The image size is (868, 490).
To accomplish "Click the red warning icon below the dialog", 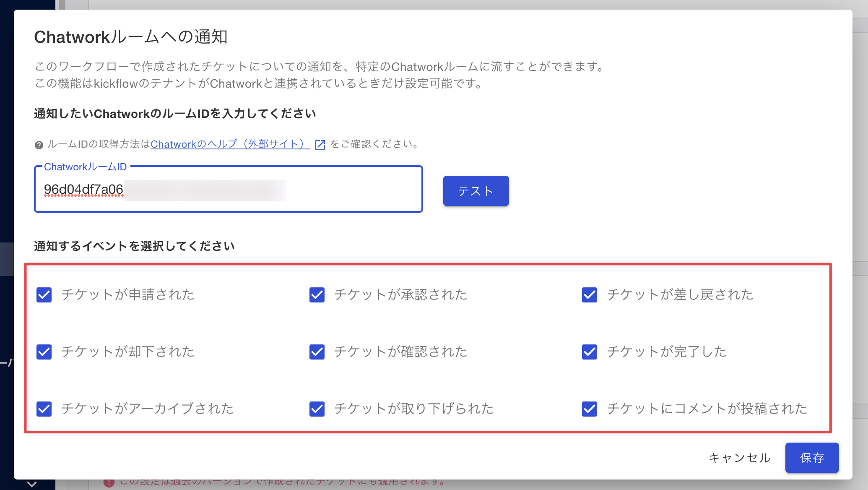I will 109,483.
